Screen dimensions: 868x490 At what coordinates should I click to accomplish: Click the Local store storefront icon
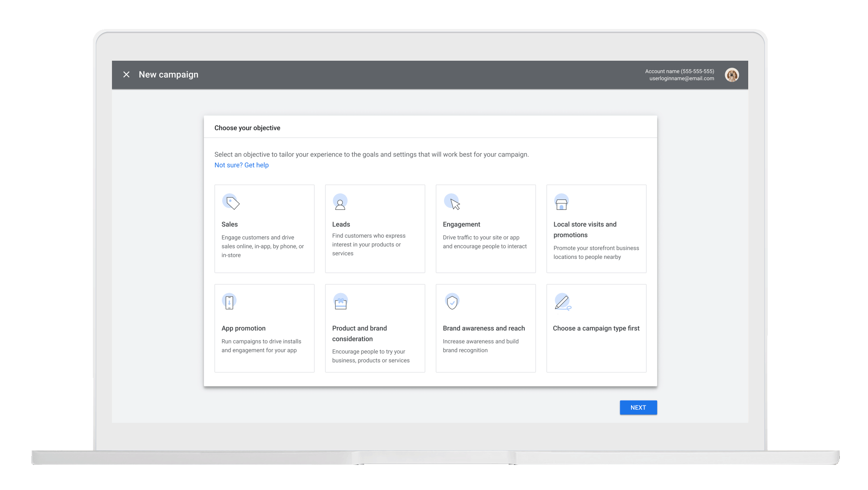pos(562,203)
